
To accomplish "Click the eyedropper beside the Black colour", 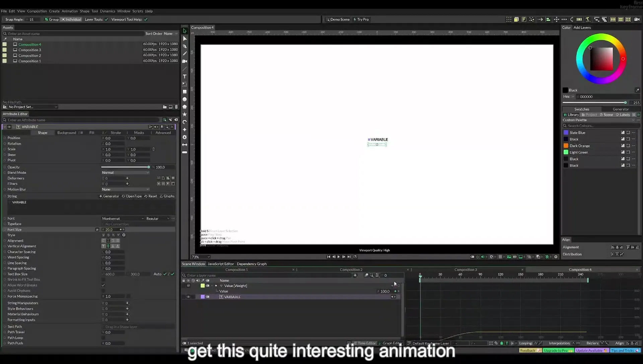I will pos(637,90).
